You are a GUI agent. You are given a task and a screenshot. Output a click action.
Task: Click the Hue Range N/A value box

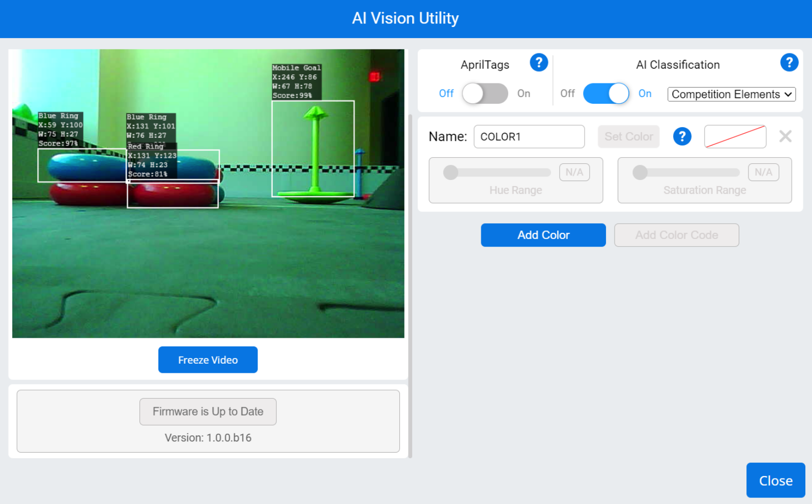point(574,172)
